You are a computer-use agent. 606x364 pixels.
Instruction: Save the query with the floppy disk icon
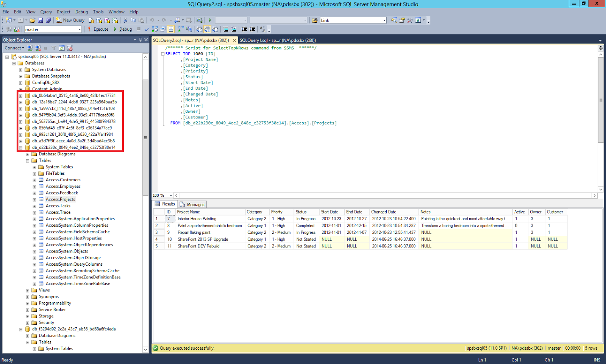click(41, 20)
